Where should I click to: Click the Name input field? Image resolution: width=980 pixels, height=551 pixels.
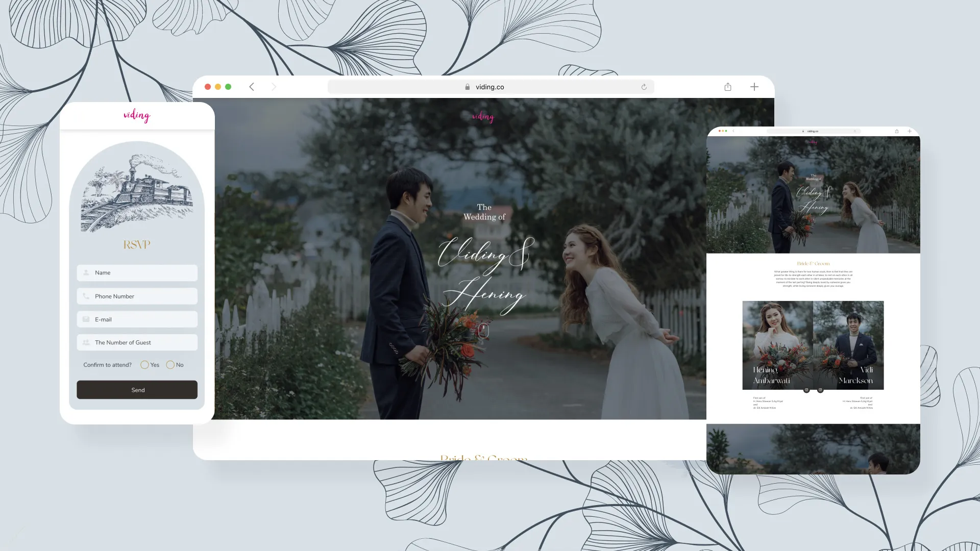coord(137,273)
